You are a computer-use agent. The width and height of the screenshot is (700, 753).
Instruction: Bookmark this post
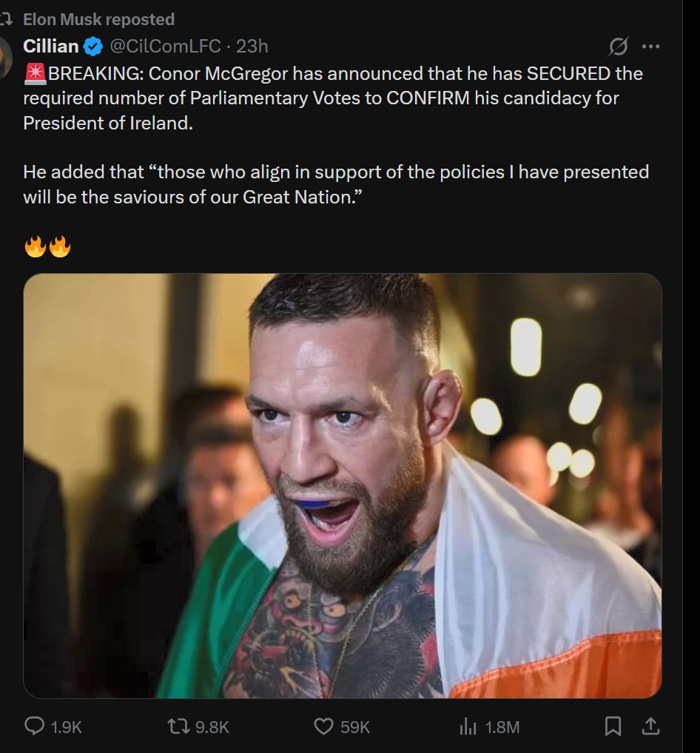pos(613,726)
